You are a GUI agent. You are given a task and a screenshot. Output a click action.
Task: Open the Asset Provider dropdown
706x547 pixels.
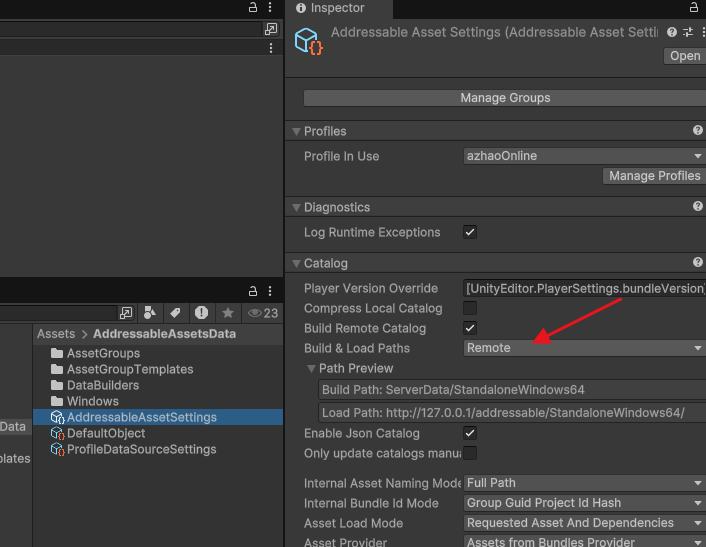(x=584, y=542)
